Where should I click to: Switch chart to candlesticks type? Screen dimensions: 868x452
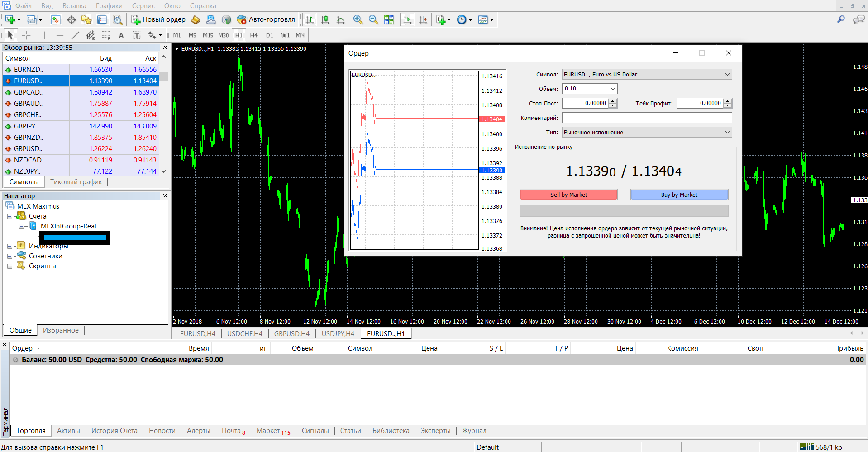pyautogui.click(x=325, y=19)
